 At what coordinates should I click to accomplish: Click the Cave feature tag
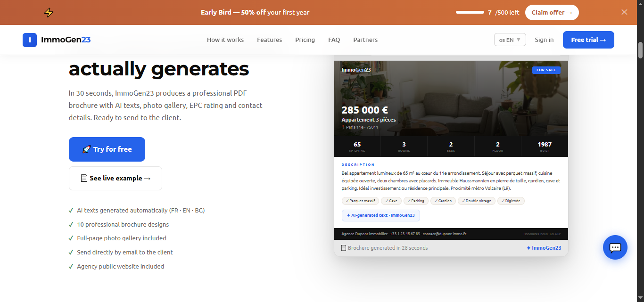391,201
